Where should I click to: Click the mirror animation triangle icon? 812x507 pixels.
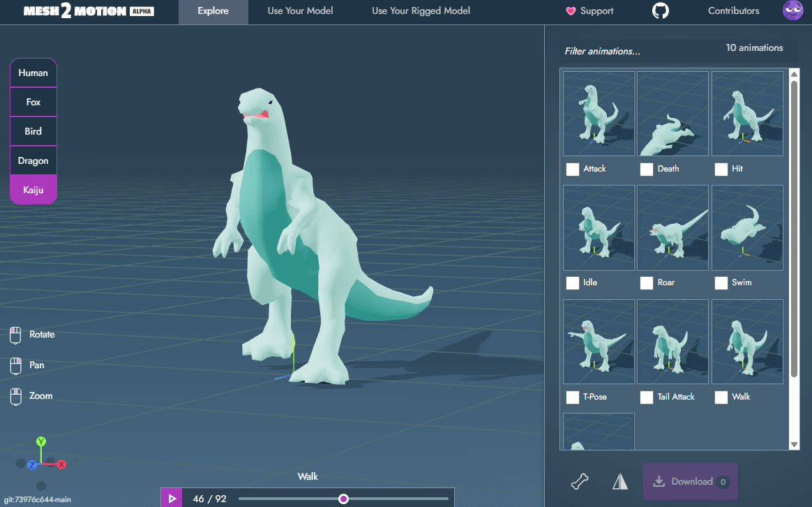(x=620, y=482)
